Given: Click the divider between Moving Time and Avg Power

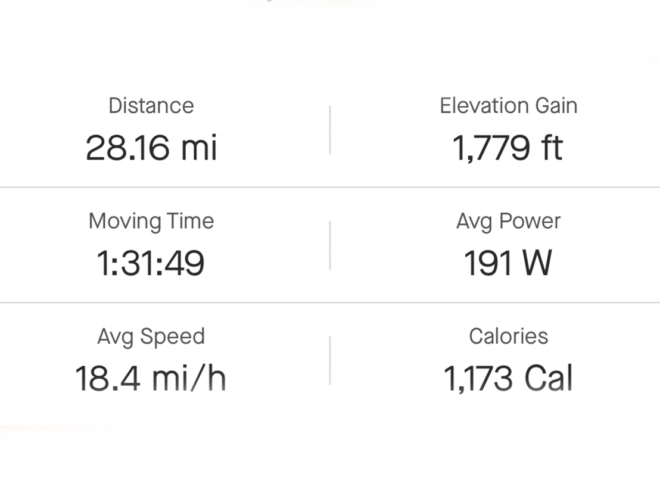Looking at the screenshot, I should pos(330,245).
